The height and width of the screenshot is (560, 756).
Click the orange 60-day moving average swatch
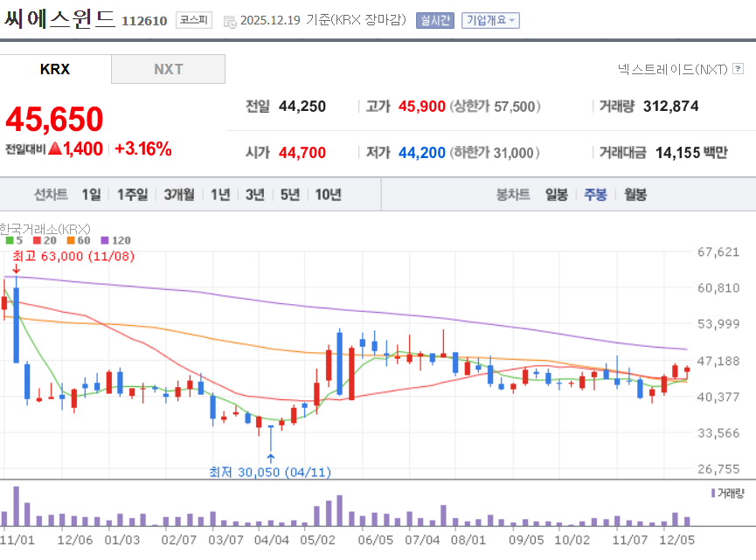click(71, 240)
